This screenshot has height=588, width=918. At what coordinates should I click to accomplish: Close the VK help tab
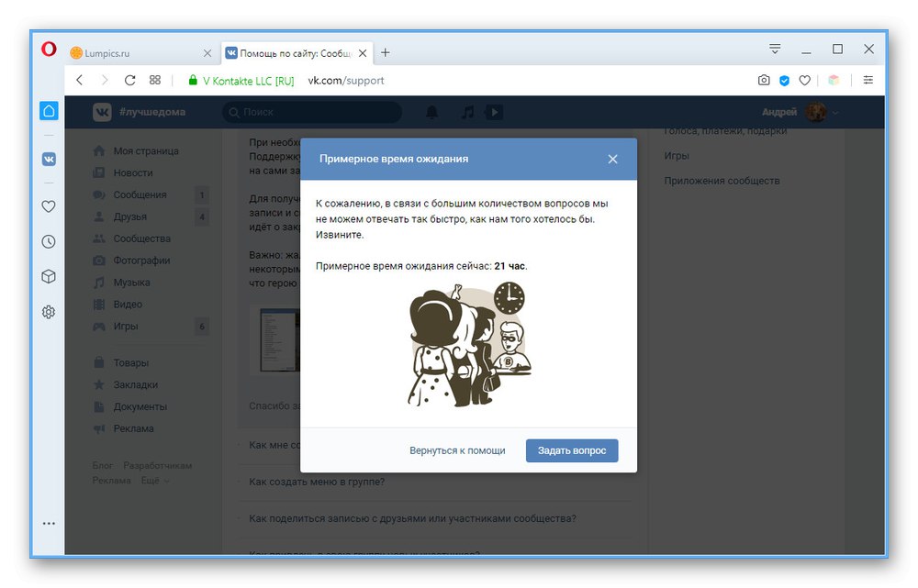363,53
